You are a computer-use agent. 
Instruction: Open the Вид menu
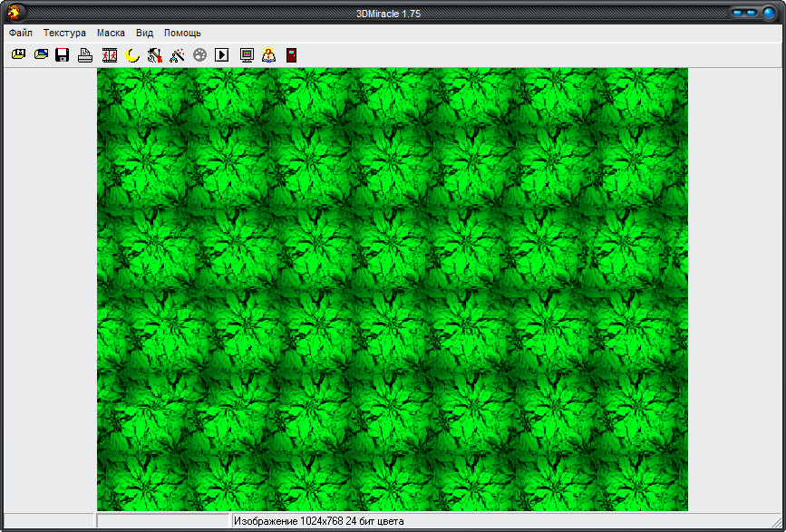[x=144, y=33]
